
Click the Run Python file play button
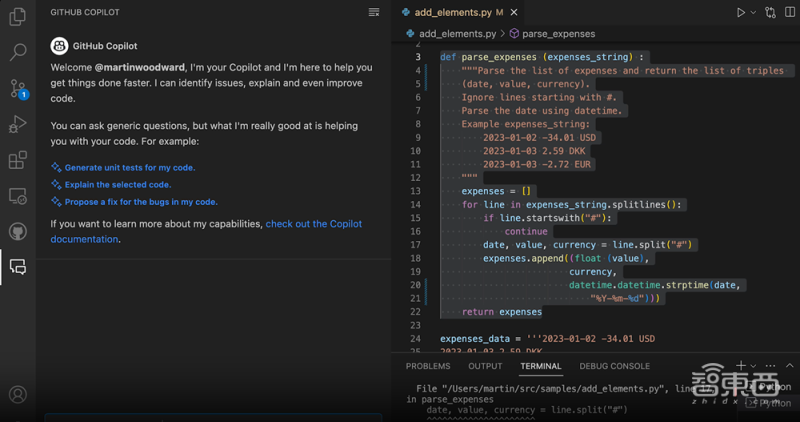[741, 12]
